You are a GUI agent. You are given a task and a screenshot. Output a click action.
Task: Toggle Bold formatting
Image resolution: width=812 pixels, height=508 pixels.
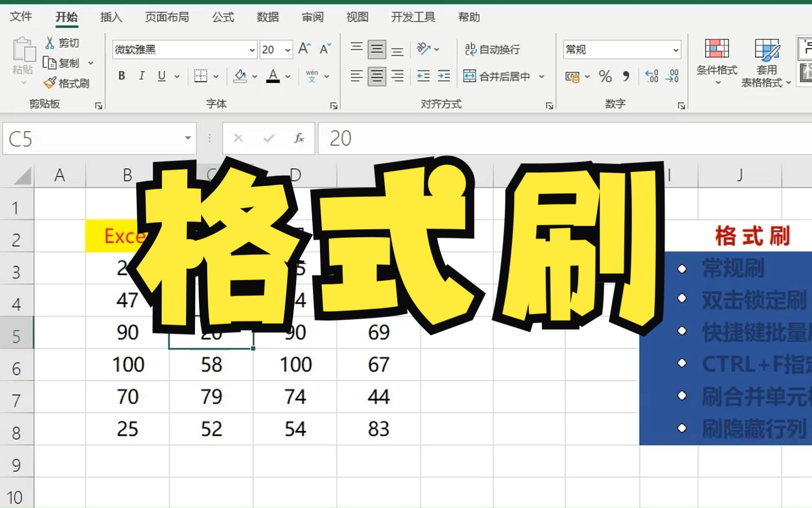click(x=122, y=76)
